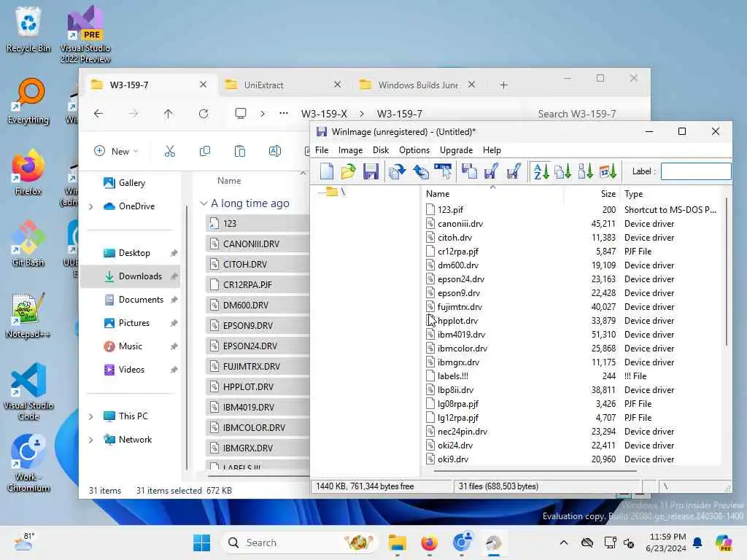Click Explorer Back arrow
Viewport: 747px width, 560px height.
98,113
